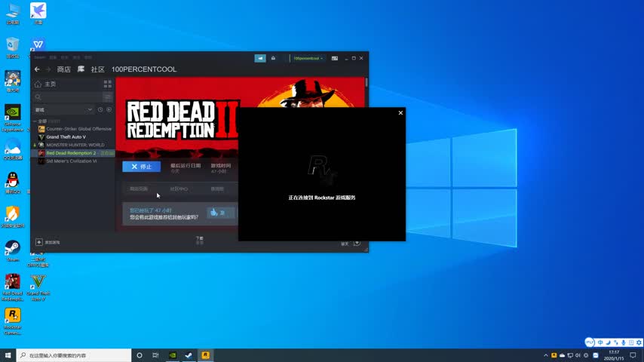This screenshot has height=362, width=644.
Task: Click the Steam icon on taskbar
Action: pyautogui.click(x=189, y=355)
